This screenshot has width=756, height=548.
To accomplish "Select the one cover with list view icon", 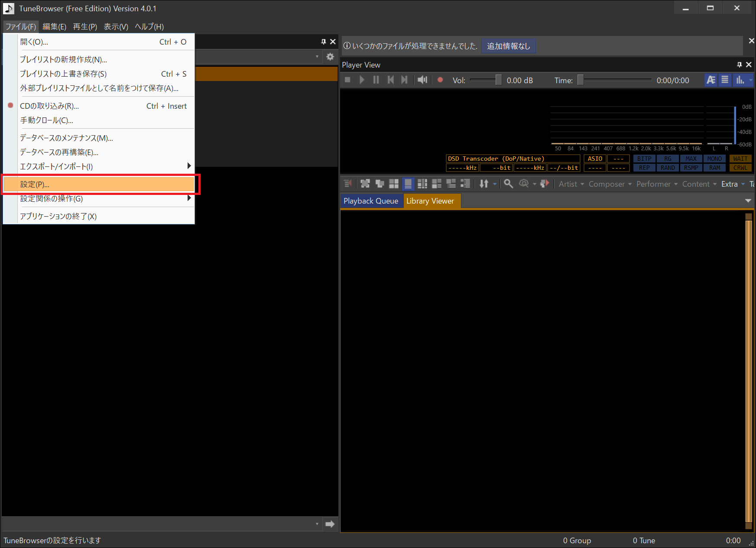I will tap(451, 184).
